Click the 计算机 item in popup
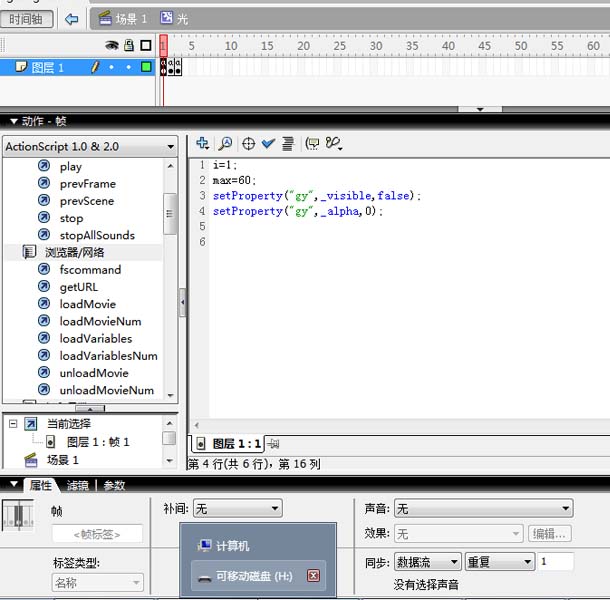 tap(224, 546)
